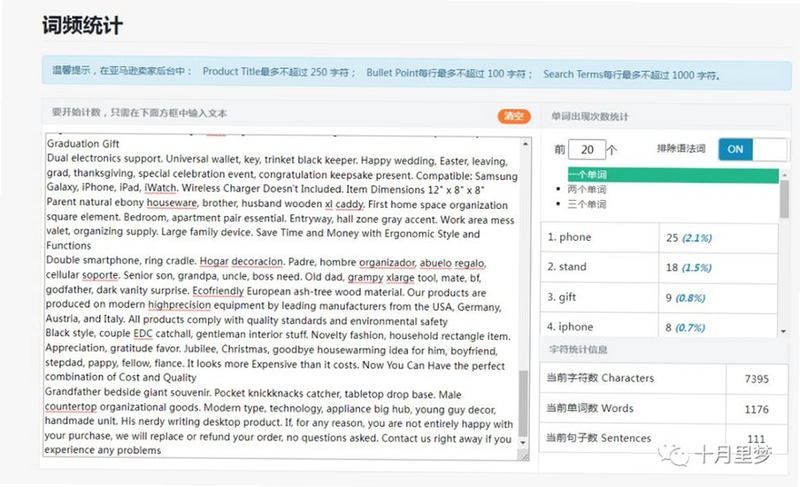Click the text area's scroll down arrow
Image resolution: width=800 pixels, height=487 pixels.
coord(523,443)
